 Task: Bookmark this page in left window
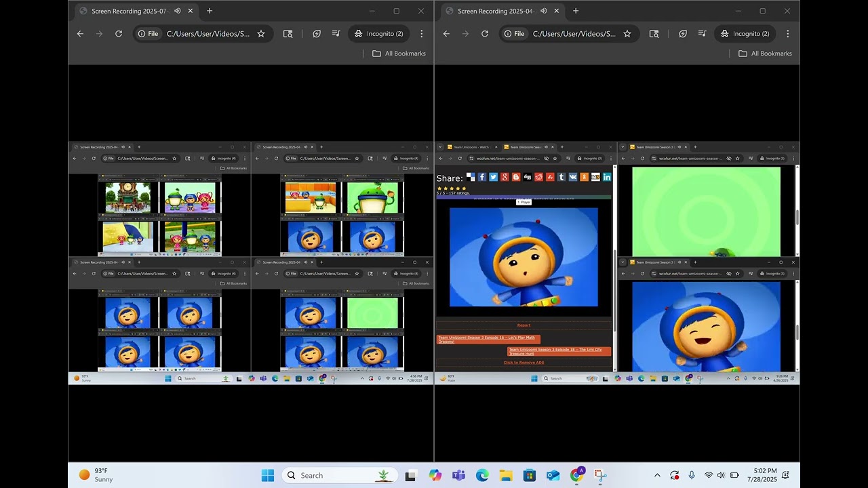[261, 34]
